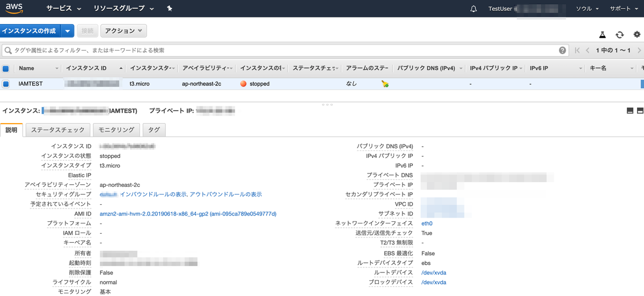Click the alarm creation icon for IAMTEST
This screenshot has height=296, width=644.
click(x=385, y=83)
